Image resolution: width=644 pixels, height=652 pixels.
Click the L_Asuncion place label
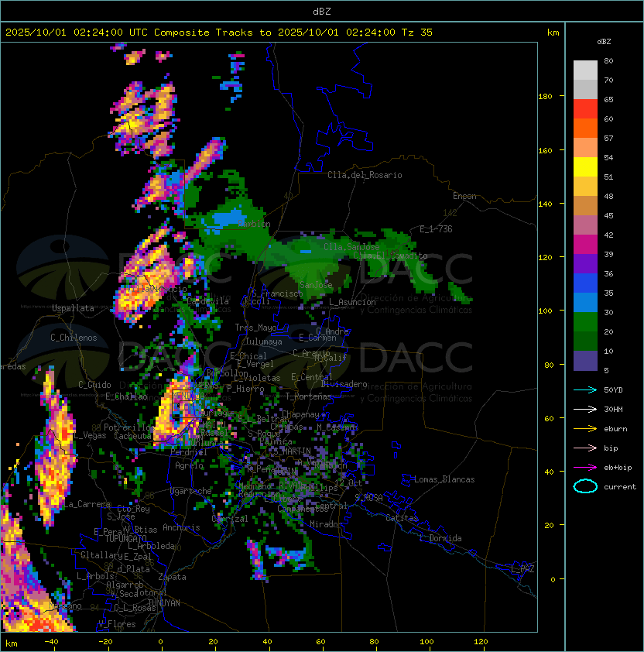(x=352, y=302)
